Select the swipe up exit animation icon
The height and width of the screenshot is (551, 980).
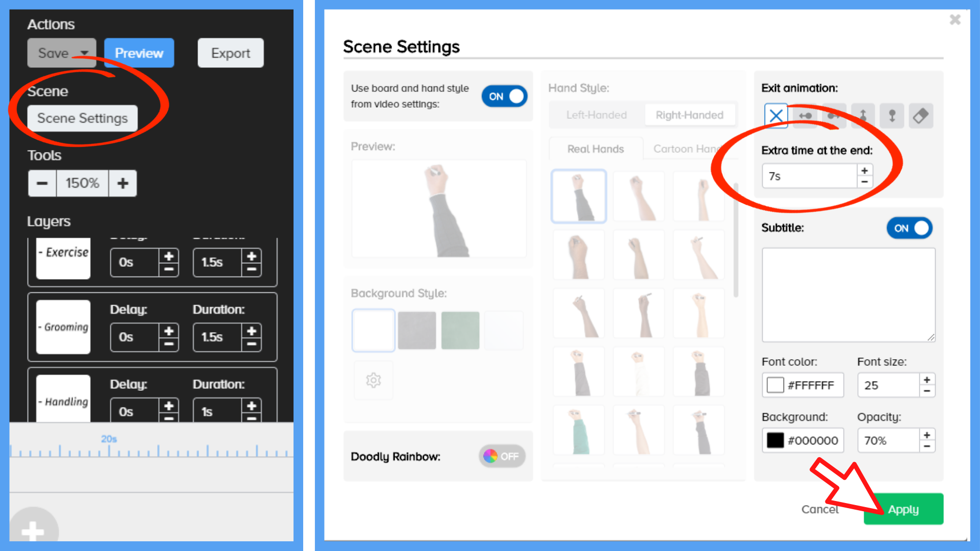coord(863,116)
